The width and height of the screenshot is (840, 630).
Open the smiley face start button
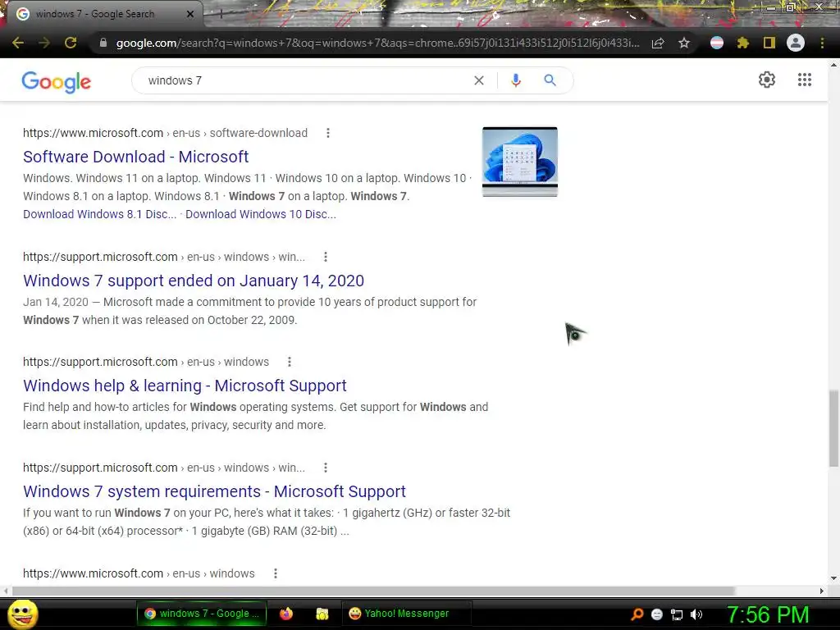(x=22, y=614)
